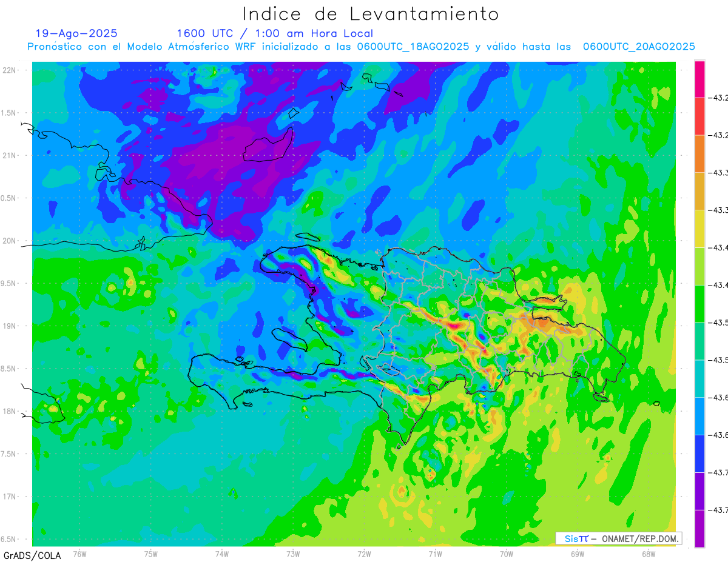Click the '75W' longitude label
This screenshot has width=728, height=562.
[x=151, y=554]
